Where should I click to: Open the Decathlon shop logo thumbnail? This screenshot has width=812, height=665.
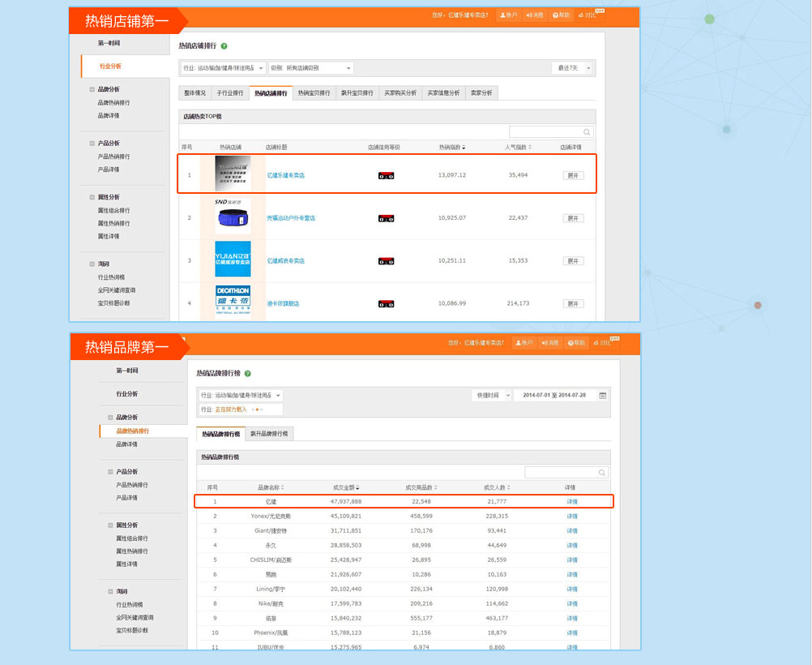pos(233,300)
